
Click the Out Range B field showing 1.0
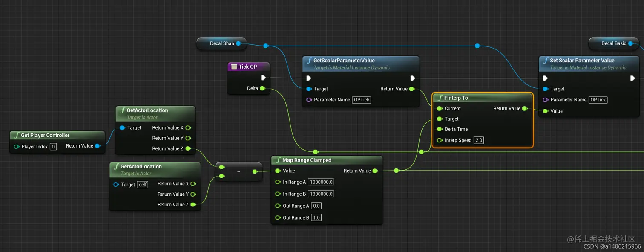316,217
